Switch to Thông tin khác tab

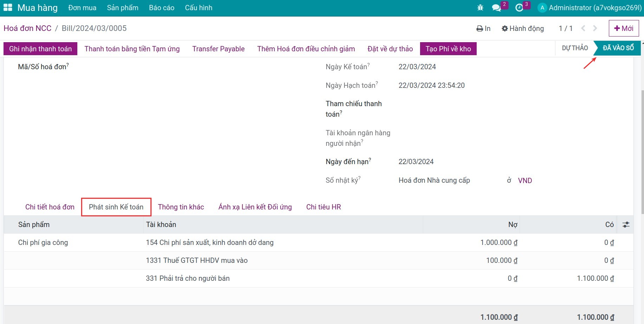click(x=181, y=207)
